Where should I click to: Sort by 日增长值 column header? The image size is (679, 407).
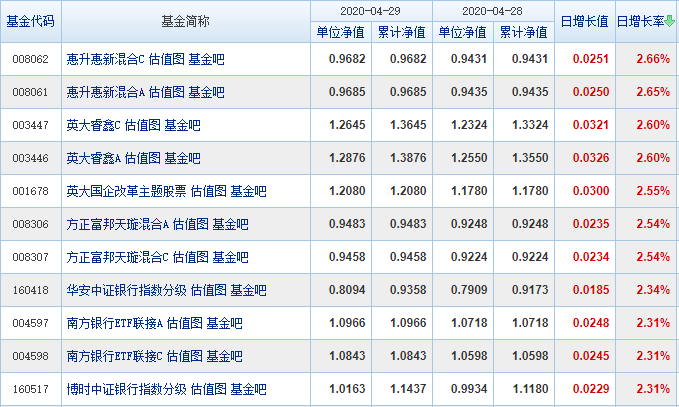tap(585, 21)
